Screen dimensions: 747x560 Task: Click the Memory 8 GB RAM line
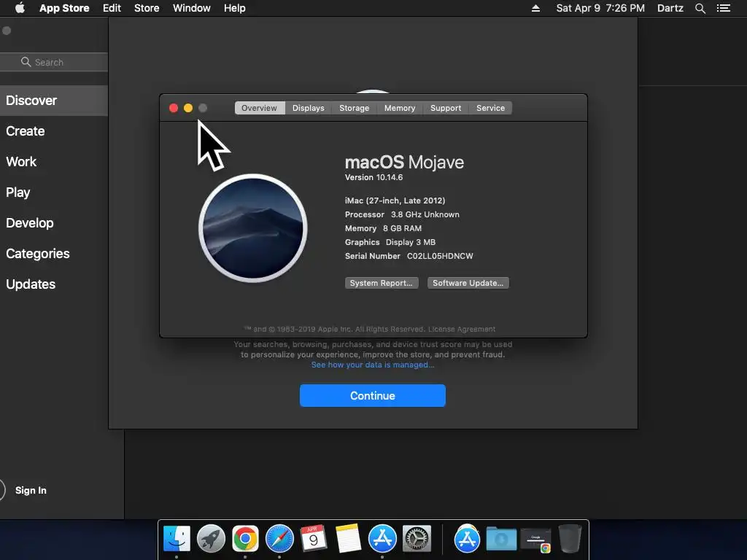pyautogui.click(x=383, y=228)
